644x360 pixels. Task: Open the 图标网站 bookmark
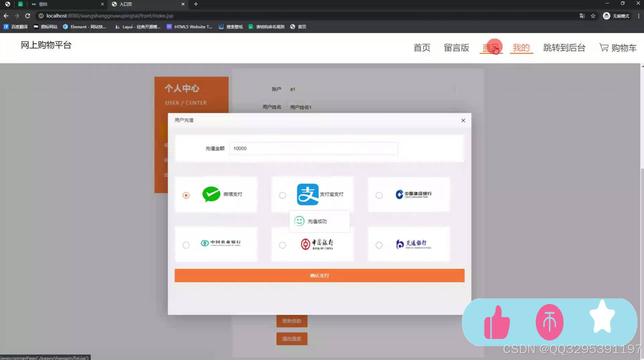45,27
